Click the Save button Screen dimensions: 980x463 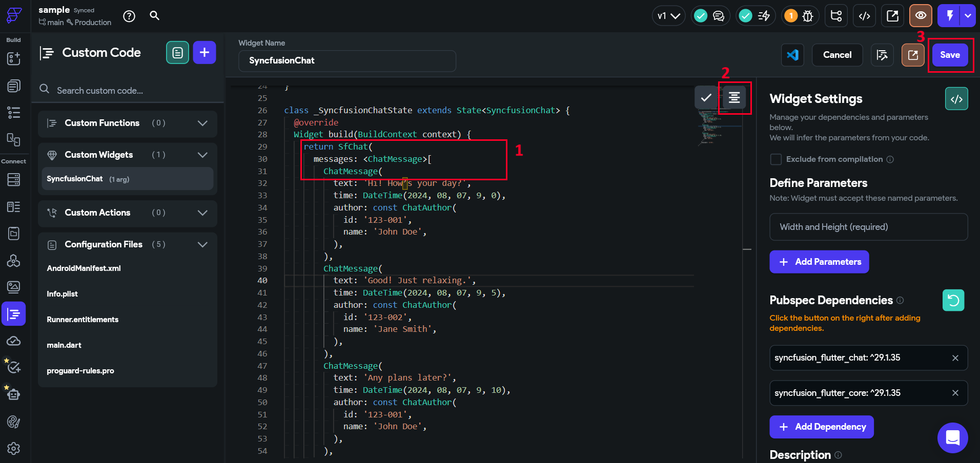[950, 55]
